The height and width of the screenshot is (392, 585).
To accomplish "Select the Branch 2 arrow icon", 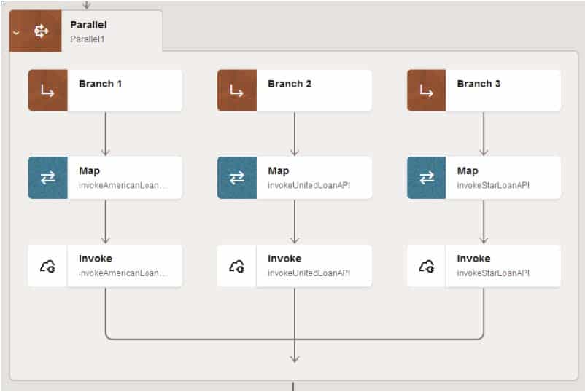I will pyautogui.click(x=237, y=90).
